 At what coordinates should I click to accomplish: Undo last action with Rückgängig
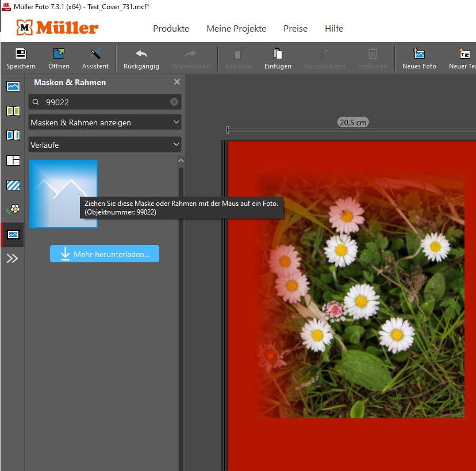click(141, 58)
